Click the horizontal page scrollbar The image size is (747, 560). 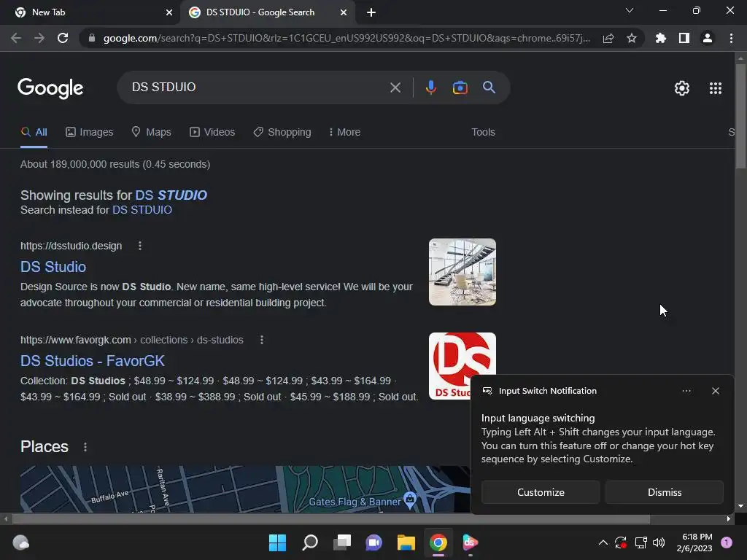tap(331, 518)
